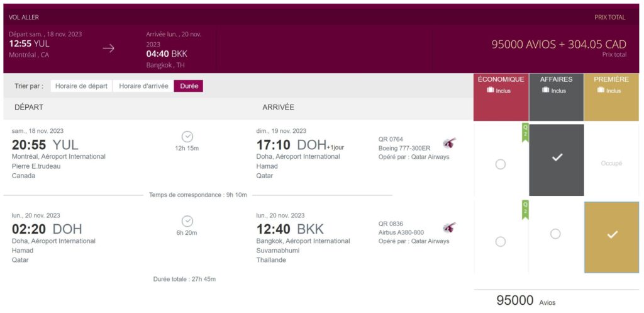
Task: Choose Affaires class for the DOH to BKK flight
Action: pos(555,234)
